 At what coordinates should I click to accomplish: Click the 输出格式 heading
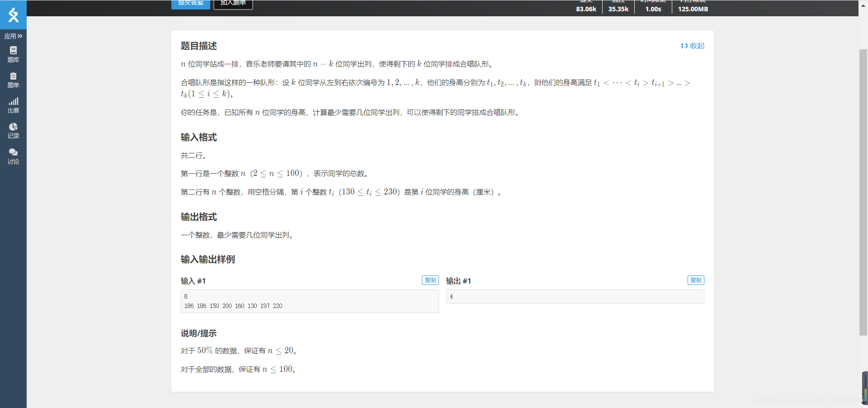199,217
